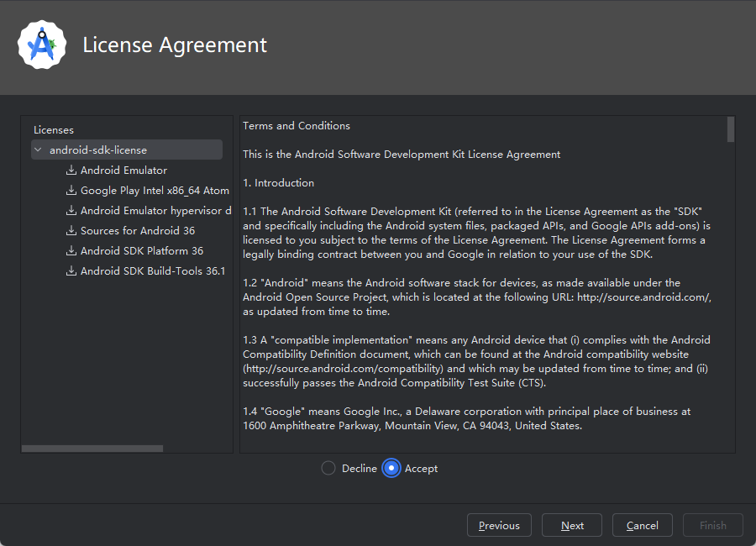Click the Licenses list horizontal scrollbar
This screenshot has height=546, width=756.
point(92,449)
